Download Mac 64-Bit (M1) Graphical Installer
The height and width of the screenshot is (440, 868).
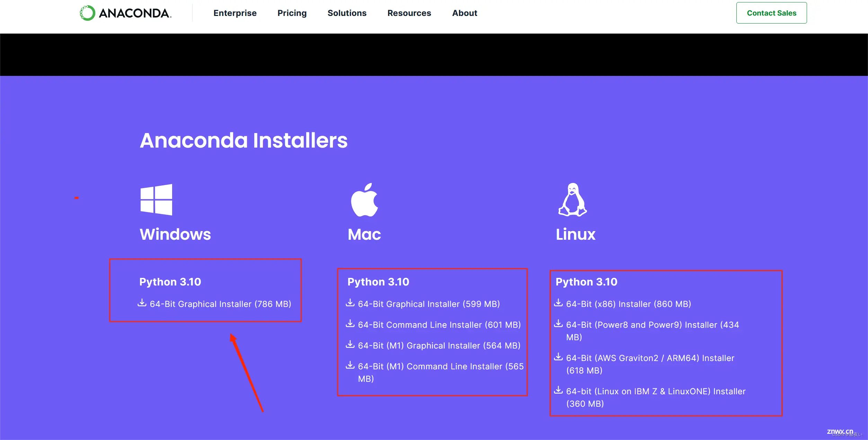pos(439,345)
